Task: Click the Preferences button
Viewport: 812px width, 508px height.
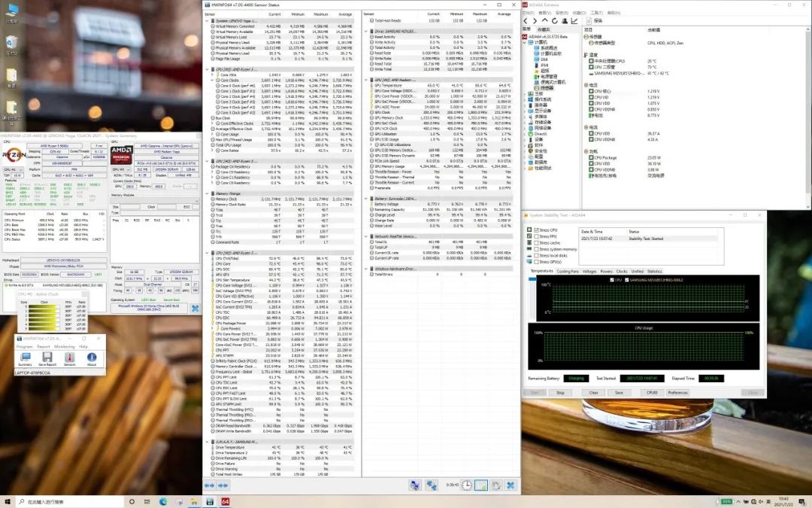Action: click(677, 392)
